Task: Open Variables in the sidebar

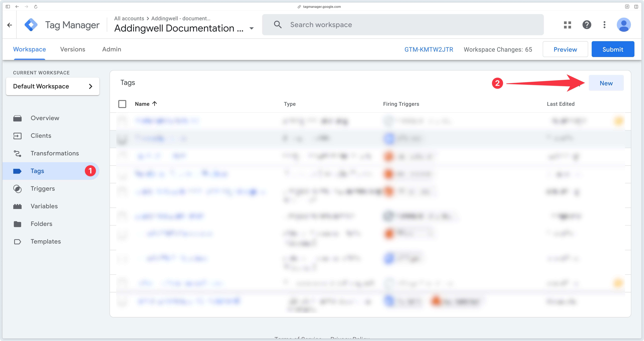Action: pos(44,206)
